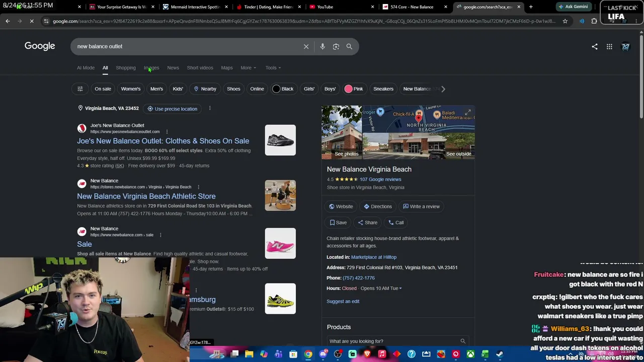The image size is (644, 362).
Task: Share results using the icon beside Google apps
Action: pyautogui.click(x=595, y=47)
